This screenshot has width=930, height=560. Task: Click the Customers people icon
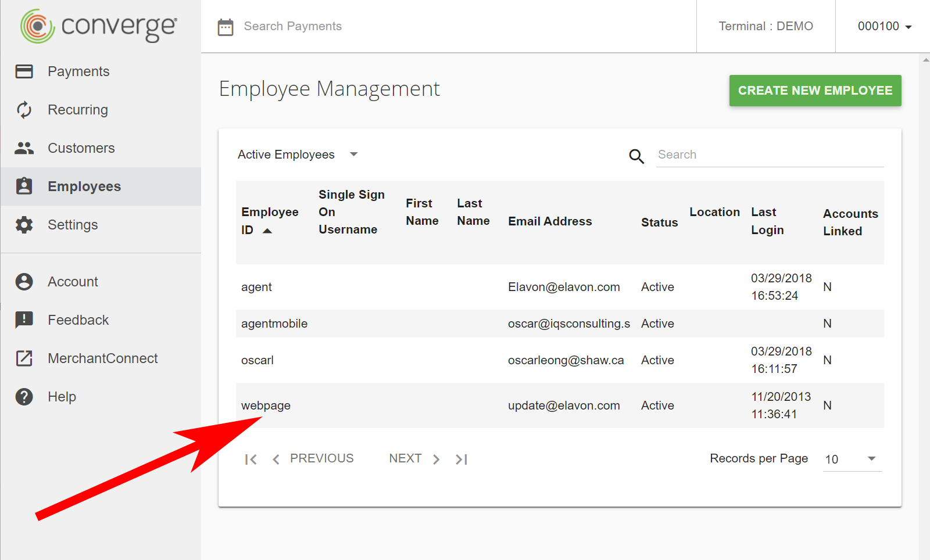tap(24, 148)
